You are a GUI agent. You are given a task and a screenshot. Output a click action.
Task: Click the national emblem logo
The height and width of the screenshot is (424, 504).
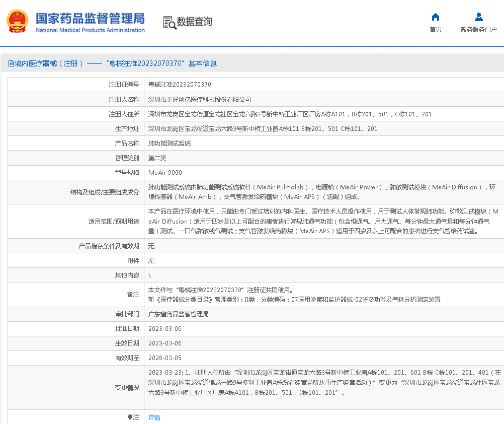[18, 22]
